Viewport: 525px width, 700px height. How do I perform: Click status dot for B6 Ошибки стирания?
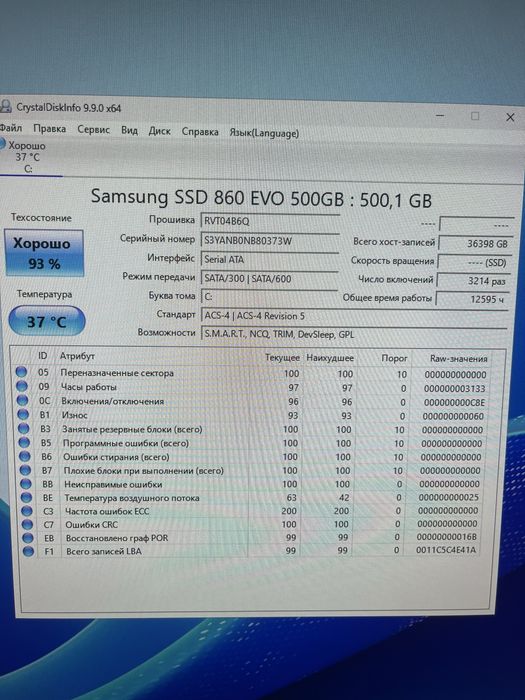(x=25, y=456)
